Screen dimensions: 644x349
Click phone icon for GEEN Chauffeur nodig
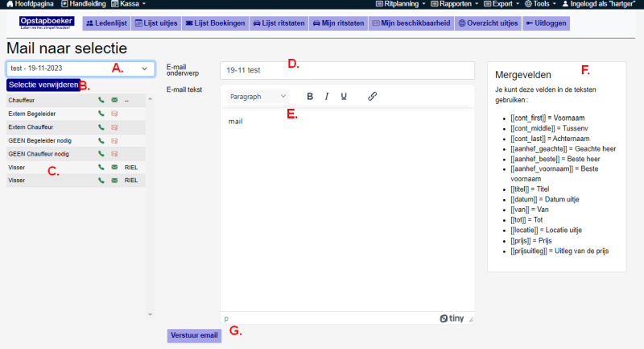101,153
